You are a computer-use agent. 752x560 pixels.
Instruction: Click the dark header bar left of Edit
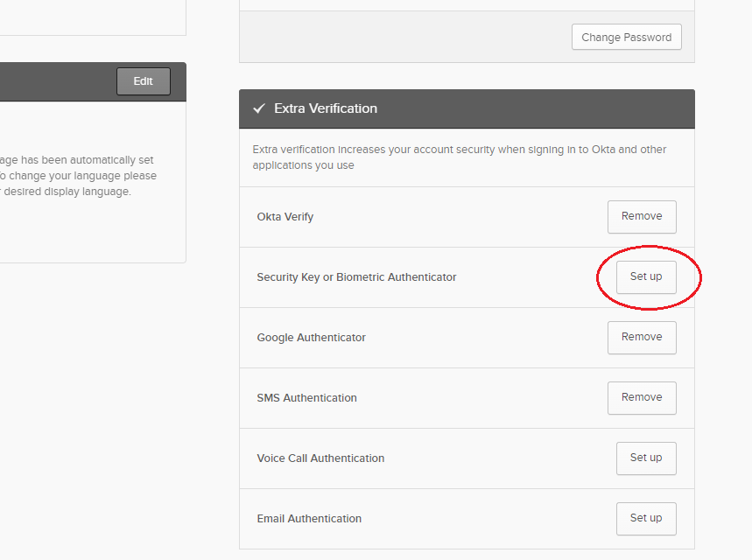pyautogui.click(x=53, y=81)
